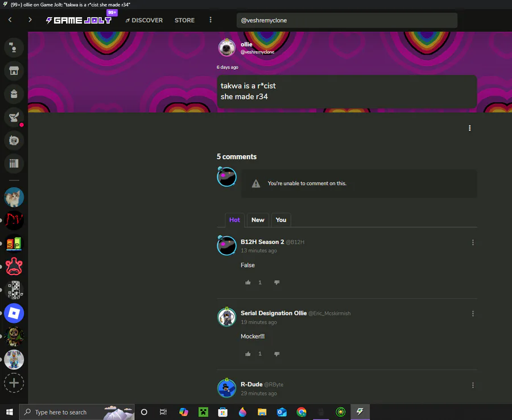Open Serial Designation Ollie's avatar

[x=226, y=317]
